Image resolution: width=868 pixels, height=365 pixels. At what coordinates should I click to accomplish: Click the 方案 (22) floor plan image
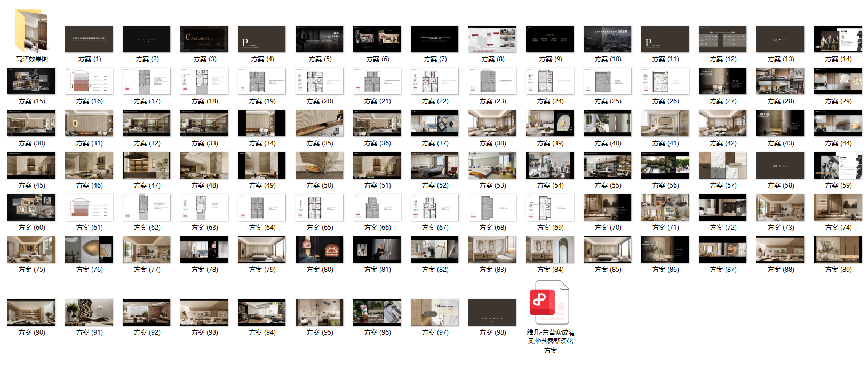tap(435, 81)
